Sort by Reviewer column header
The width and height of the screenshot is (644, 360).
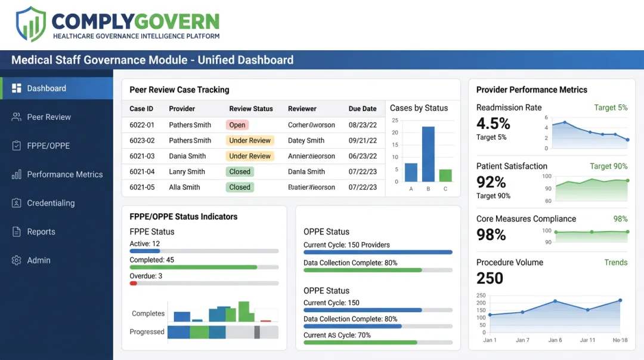pyautogui.click(x=302, y=109)
